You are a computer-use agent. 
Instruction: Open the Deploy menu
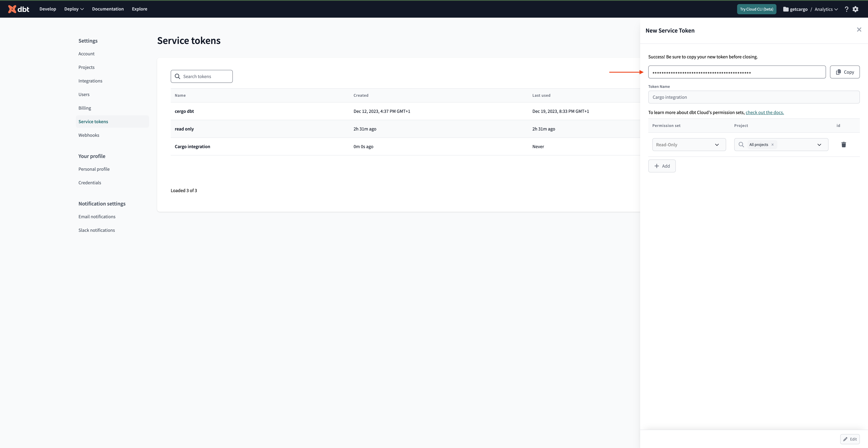tap(74, 9)
